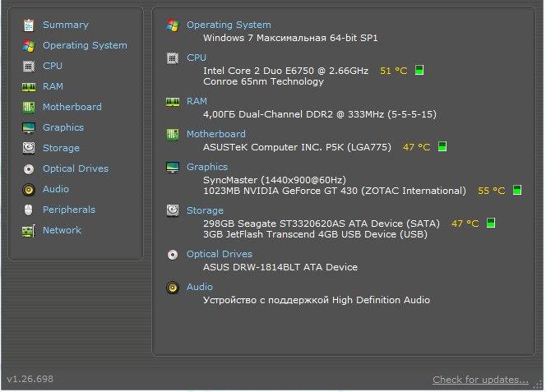
Task: Open the Summary sidebar icon
Action: pos(29,25)
